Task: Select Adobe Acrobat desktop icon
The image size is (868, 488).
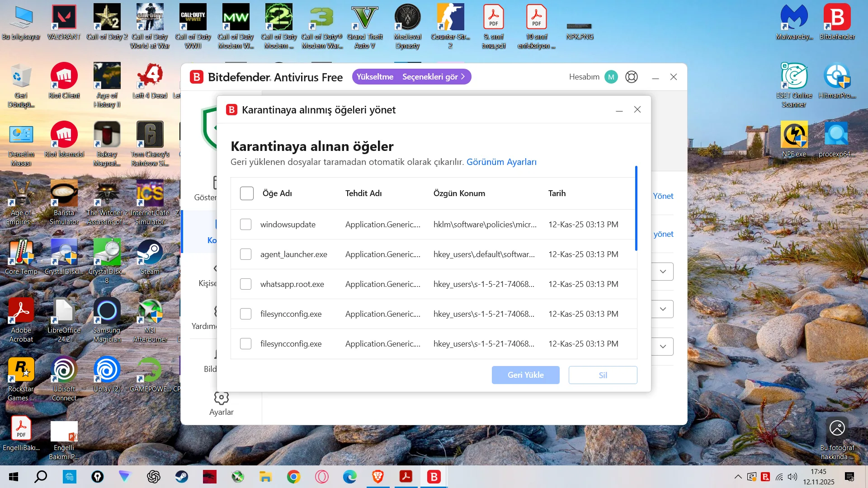Action: 21,320
